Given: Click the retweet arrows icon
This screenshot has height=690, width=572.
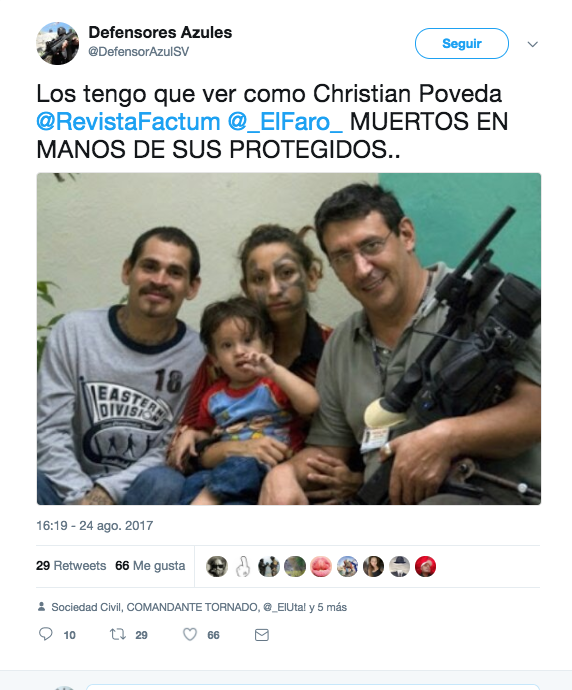Looking at the screenshot, I should click(x=117, y=634).
